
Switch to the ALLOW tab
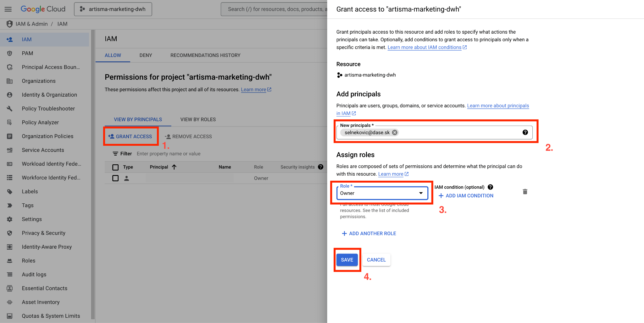click(113, 55)
